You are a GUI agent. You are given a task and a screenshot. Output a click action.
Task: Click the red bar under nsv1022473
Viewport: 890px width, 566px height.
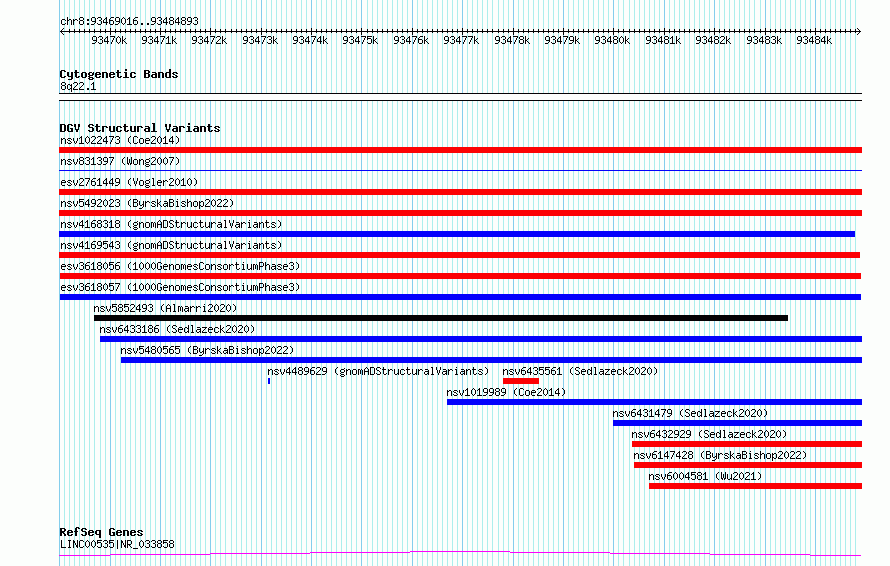[460, 150]
